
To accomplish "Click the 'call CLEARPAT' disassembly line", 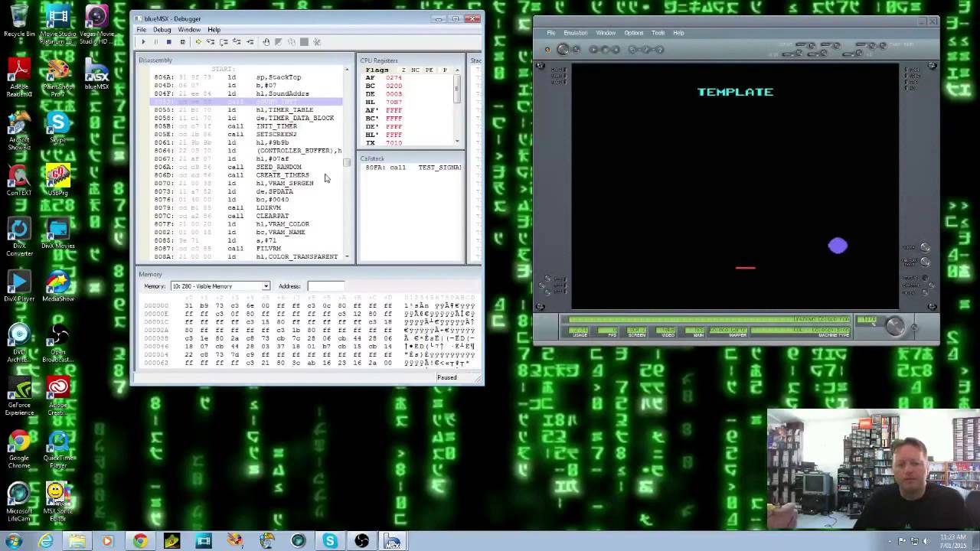I will pyautogui.click(x=247, y=216).
